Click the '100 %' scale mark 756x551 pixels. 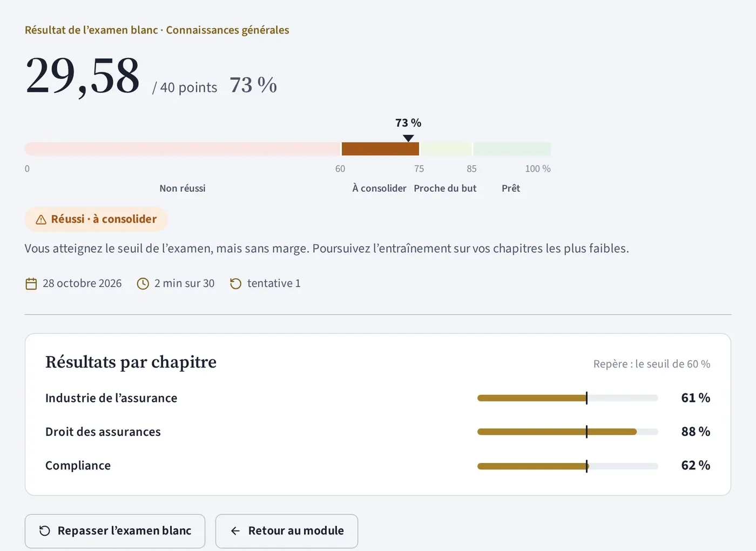pos(538,169)
